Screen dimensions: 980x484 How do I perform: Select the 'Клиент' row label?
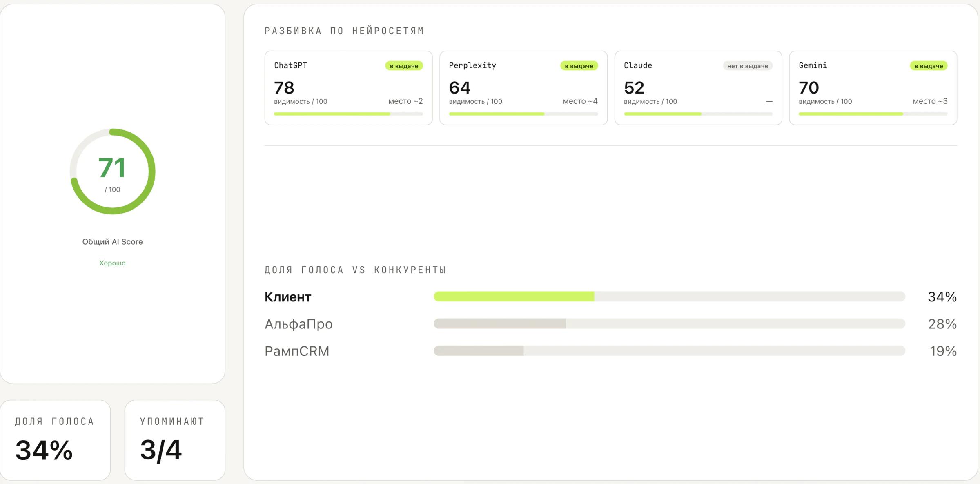click(288, 297)
